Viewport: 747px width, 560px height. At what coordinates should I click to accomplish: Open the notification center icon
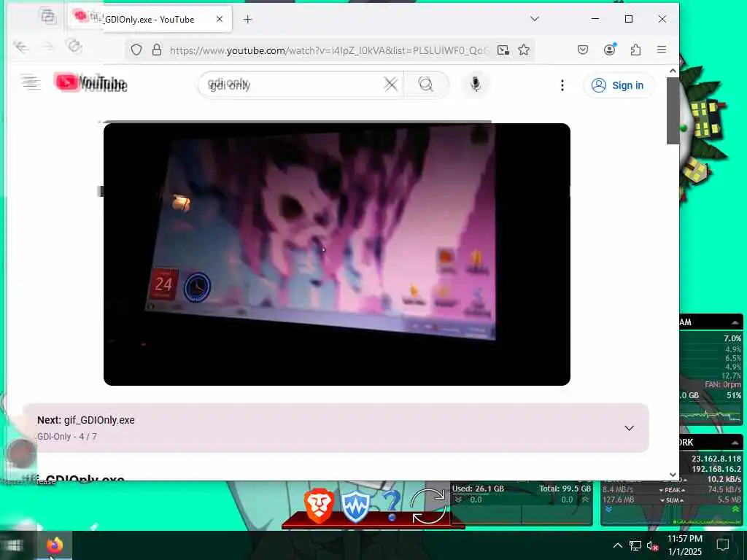pos(723,545)
